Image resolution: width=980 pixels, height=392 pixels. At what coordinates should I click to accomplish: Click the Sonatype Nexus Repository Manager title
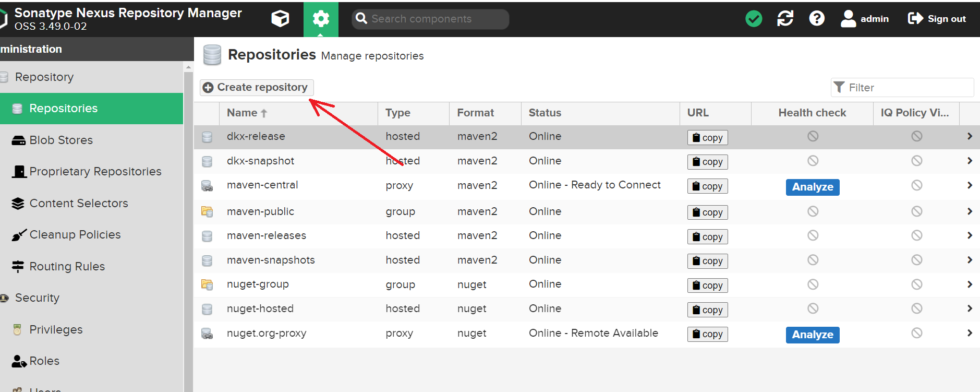point(128,13)
